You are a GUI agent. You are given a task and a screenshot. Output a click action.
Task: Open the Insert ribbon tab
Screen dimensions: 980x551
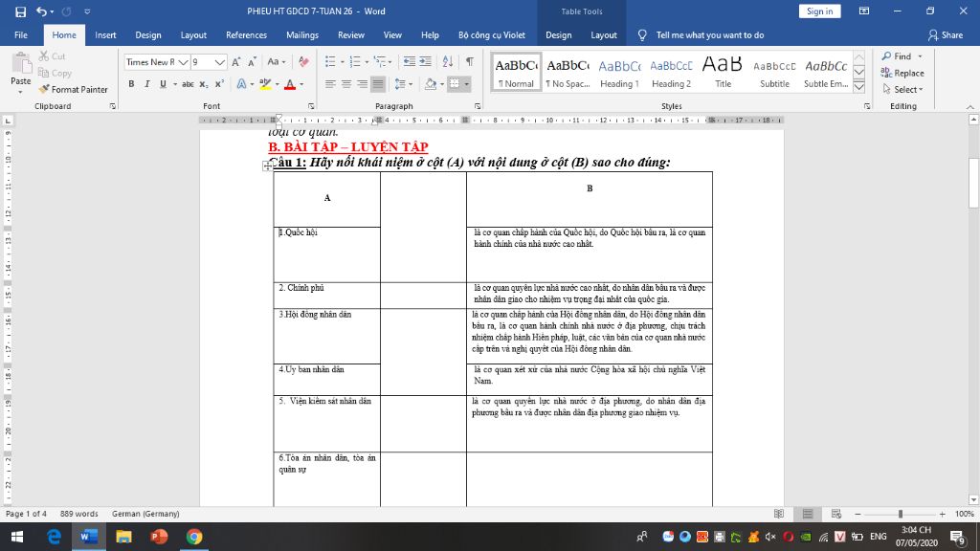[x=105, y=35]
